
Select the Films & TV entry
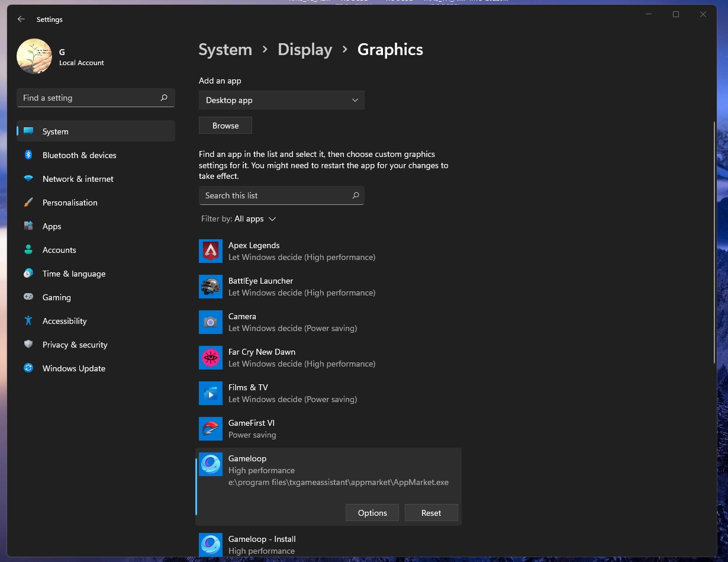328,393
